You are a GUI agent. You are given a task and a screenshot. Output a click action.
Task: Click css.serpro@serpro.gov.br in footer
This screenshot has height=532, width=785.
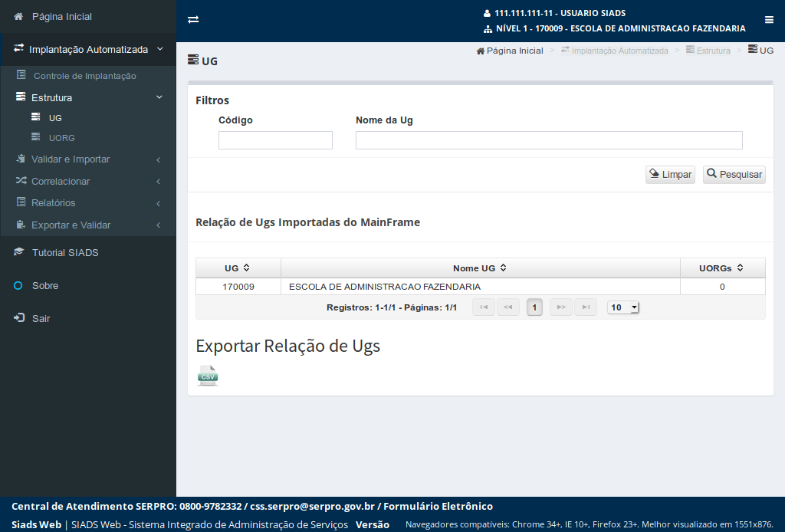[313, 506]
